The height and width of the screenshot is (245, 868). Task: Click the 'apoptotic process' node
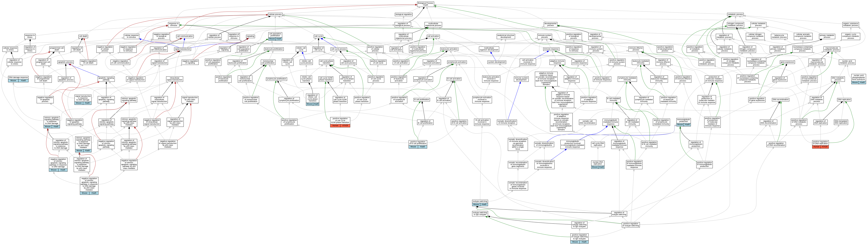click(65, 62)
